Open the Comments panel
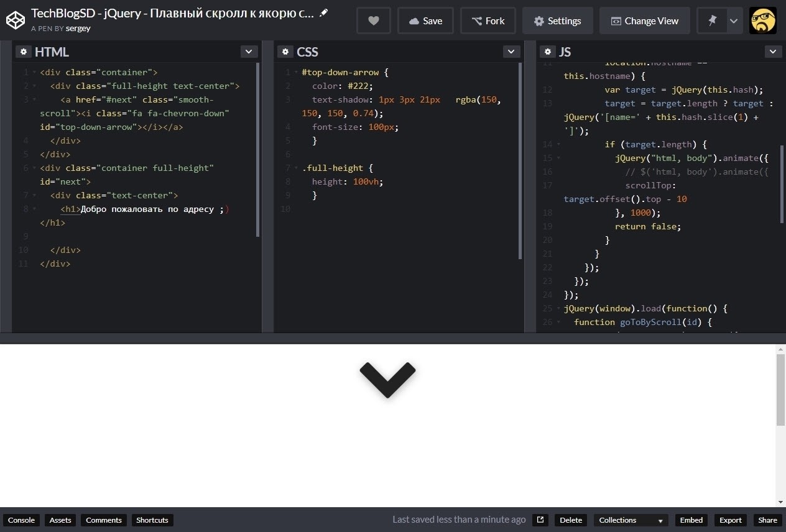786x532 pixels. [x=104, y=520]
